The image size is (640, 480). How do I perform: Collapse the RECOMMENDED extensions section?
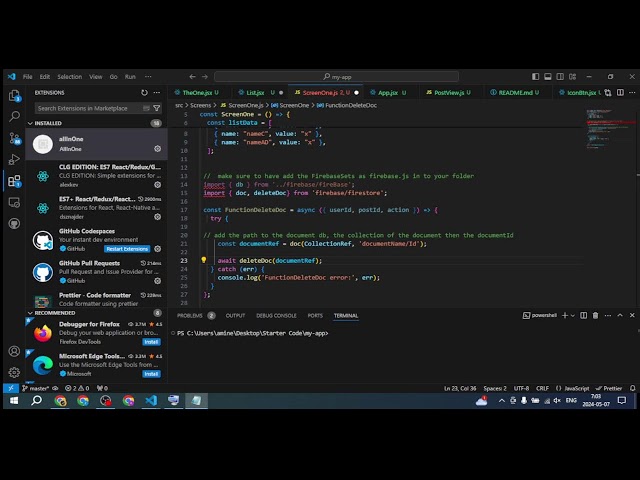point(30,313)
